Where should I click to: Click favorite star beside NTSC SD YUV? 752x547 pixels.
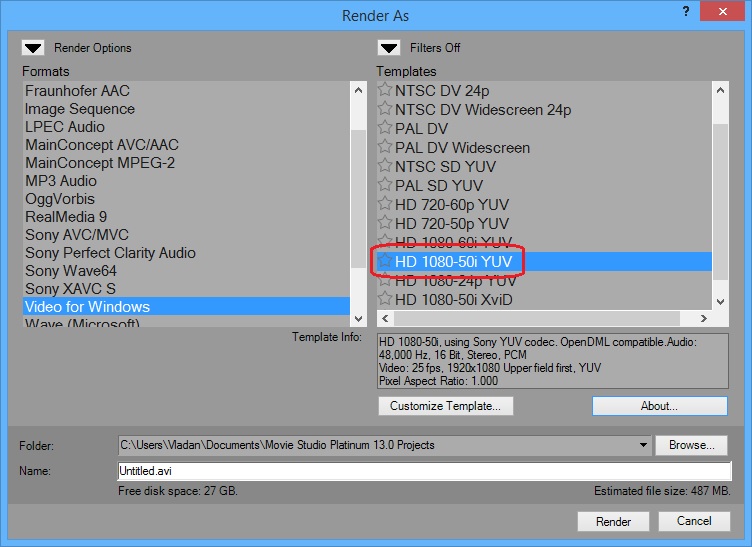point(385,166)
